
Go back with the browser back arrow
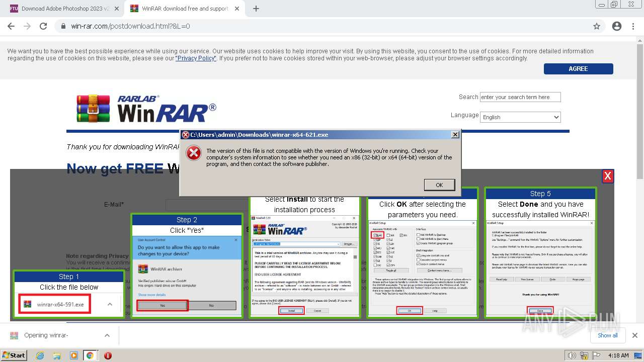click(x=11, y=26)
